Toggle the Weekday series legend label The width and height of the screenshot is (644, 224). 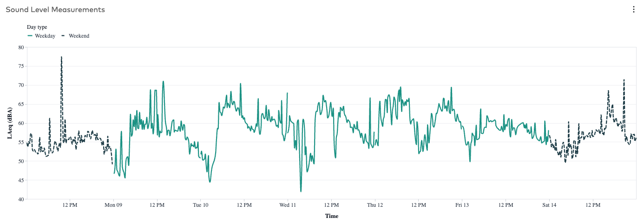pyautogui.click(x=45, y=36)
